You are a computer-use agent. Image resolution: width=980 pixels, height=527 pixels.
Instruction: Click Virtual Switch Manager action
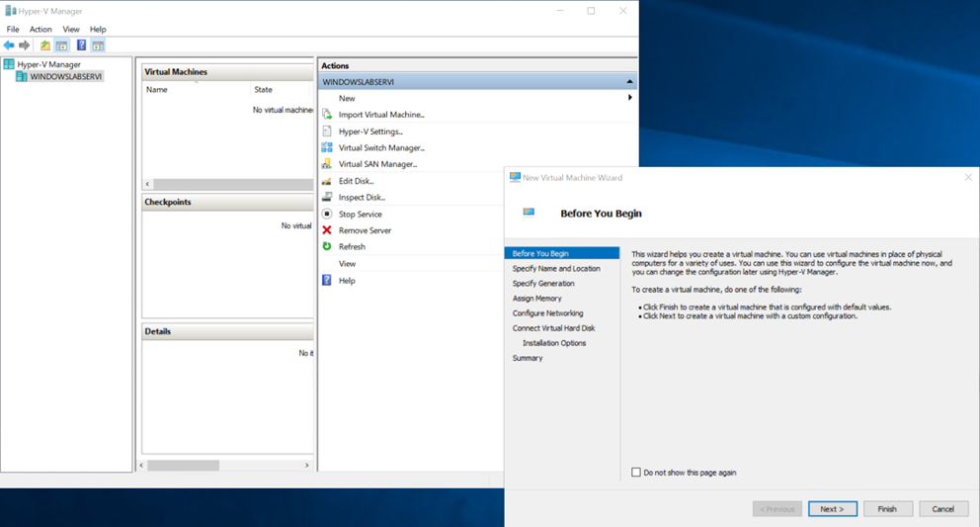381,147
